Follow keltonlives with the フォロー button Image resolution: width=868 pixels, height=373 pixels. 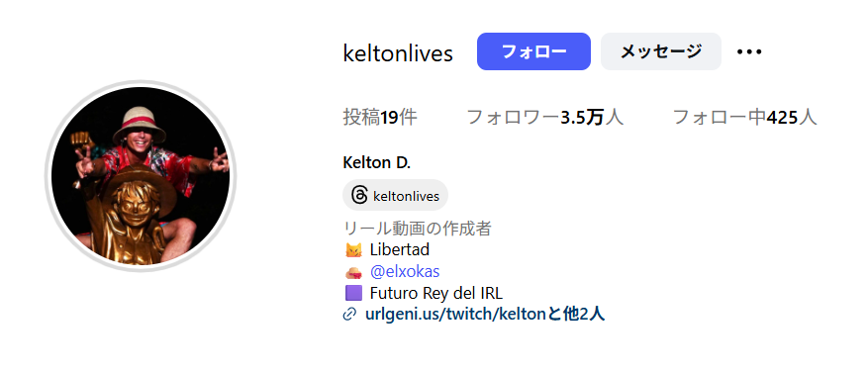pos(533,51)
